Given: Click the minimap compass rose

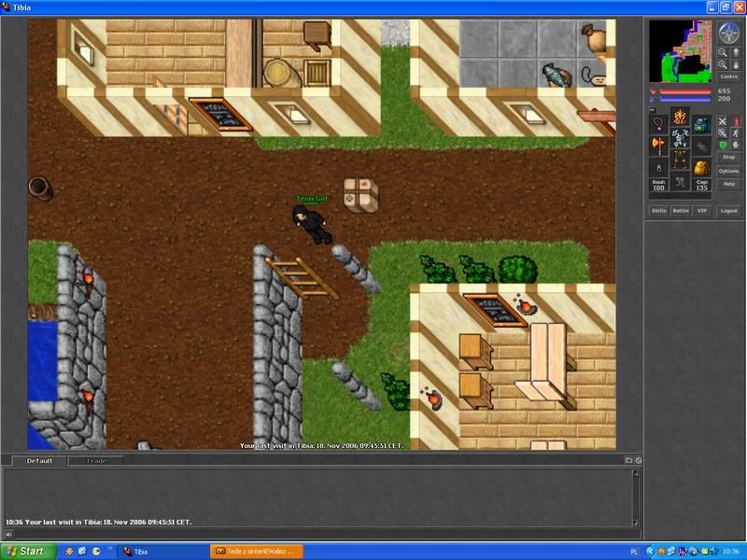Looking at the screenshot, I should [x=728, y=34].
